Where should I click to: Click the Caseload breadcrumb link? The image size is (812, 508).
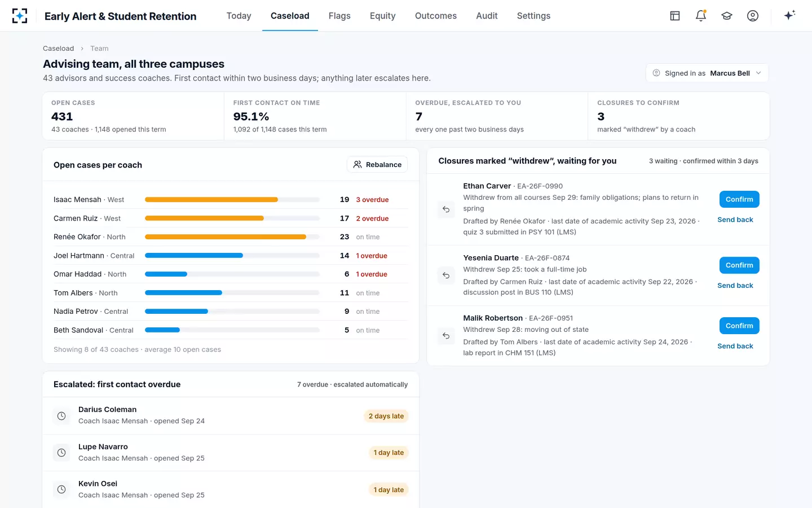click(x=59, y=49)
